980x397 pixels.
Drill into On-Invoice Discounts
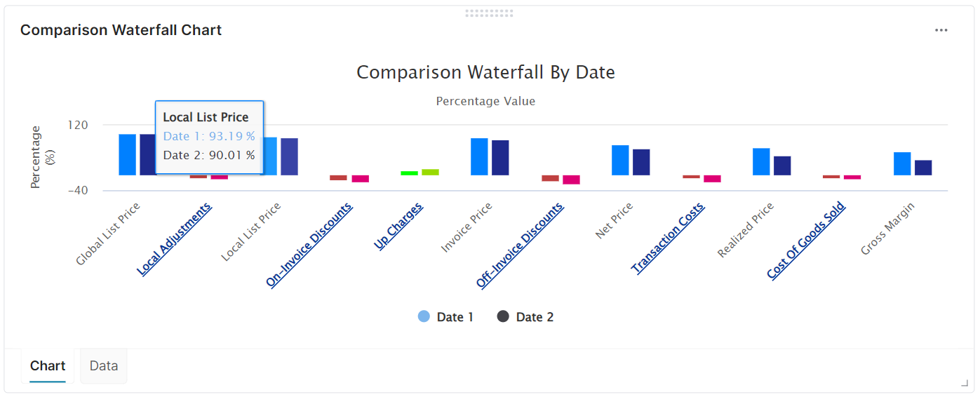pos(309,245)
